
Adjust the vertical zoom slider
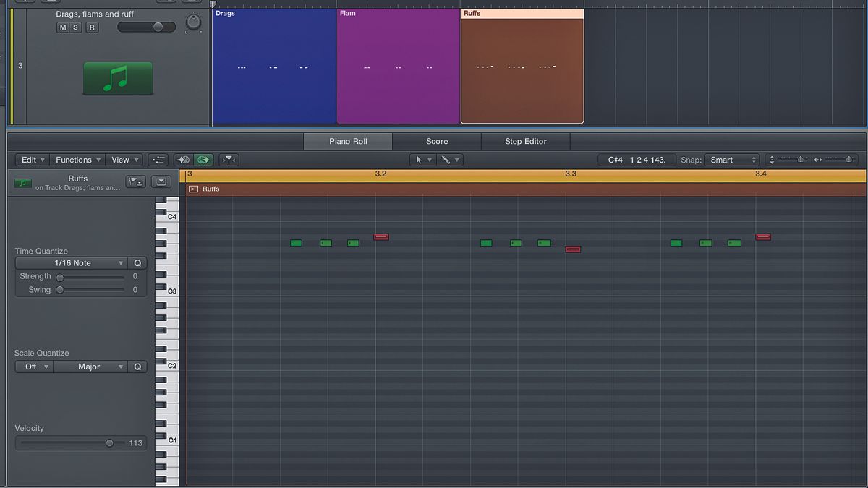[800, 160]
